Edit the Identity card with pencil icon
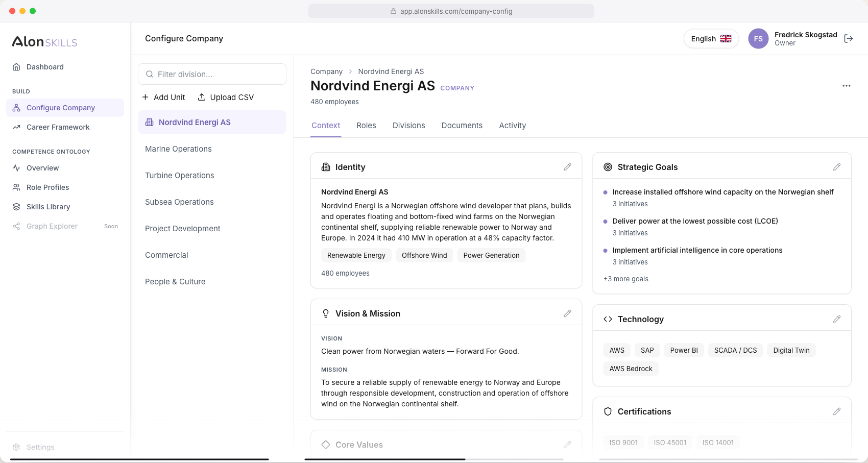Image resolution: width=868 pixels, height=463 pixels. pos(567,167)
